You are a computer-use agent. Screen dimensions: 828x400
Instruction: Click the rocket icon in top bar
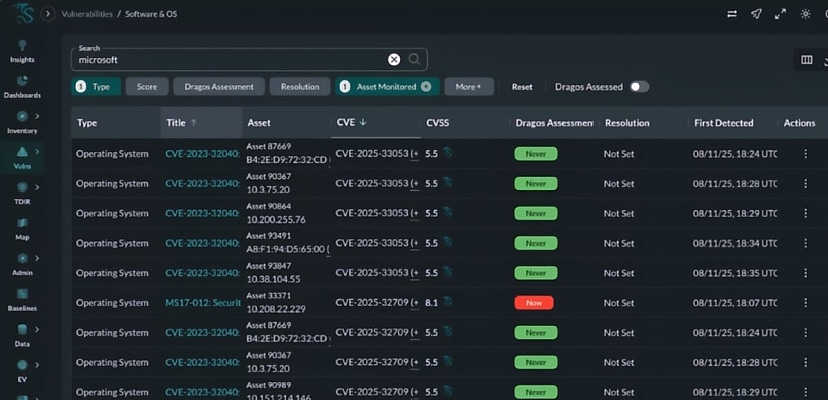point(756,14)
